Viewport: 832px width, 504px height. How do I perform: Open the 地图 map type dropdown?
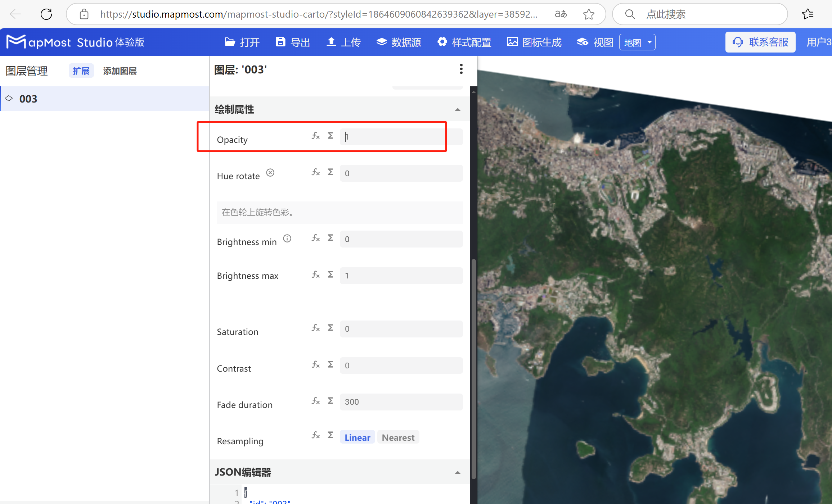[637, 42]
